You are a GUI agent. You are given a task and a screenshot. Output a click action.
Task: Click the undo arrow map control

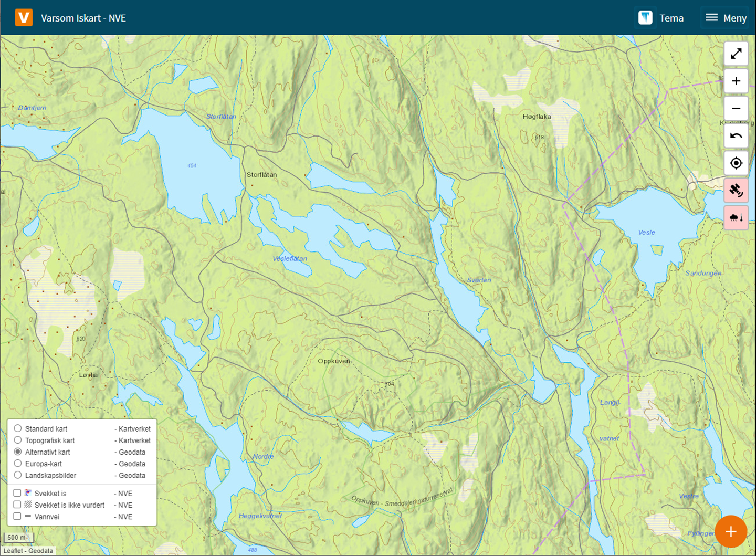point(736,136)
